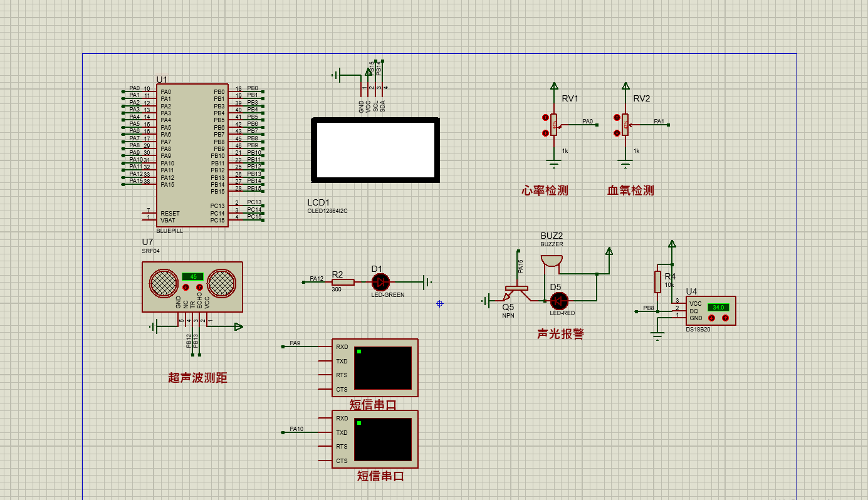The image size is (868, 500).
Task: Click the DS18B20 green temperature readout 34.0
Action: coord(718,307)
